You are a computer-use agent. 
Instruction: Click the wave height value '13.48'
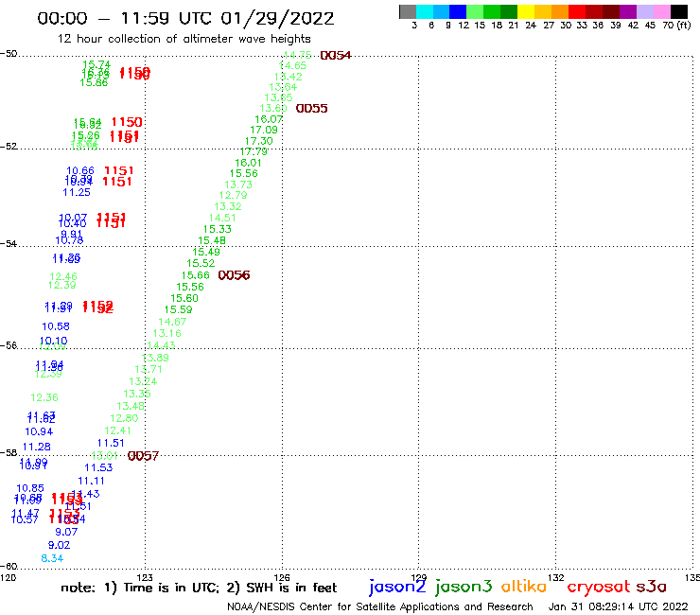tap(131, 407)
